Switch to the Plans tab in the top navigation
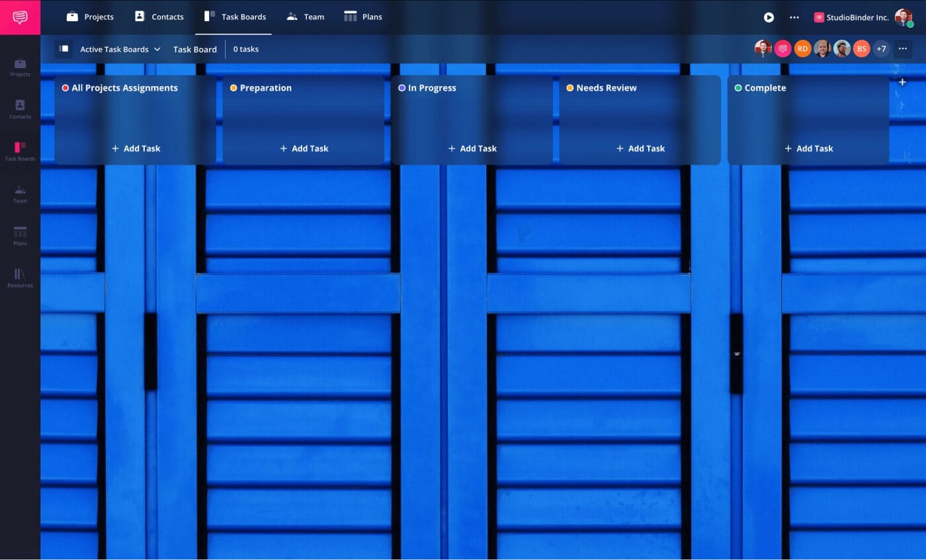 371,17
